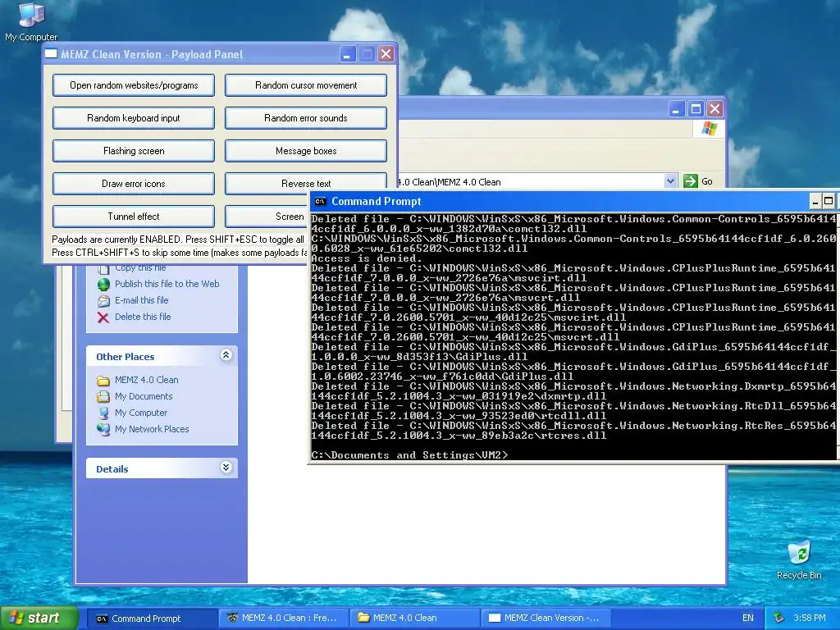Viewport: 840px width, 630px height.
Task: Open My Documents link in Other Places
Action: (144, 396)
